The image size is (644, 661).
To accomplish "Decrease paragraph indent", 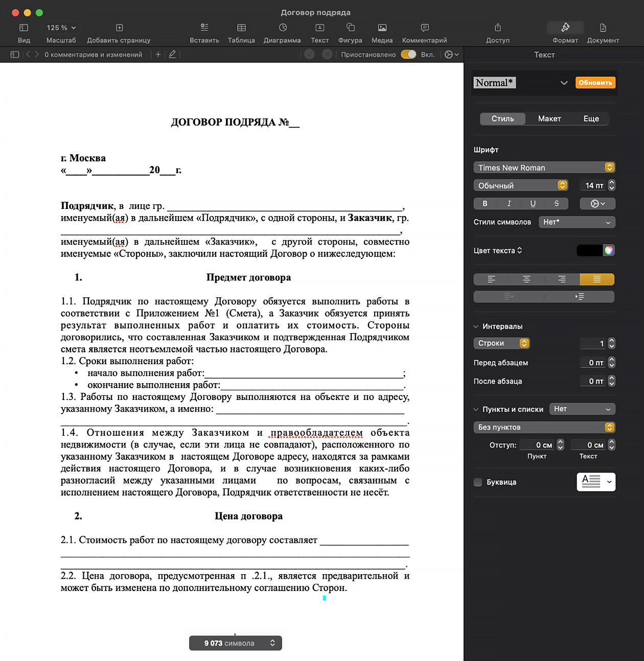I will coord(509,296).
